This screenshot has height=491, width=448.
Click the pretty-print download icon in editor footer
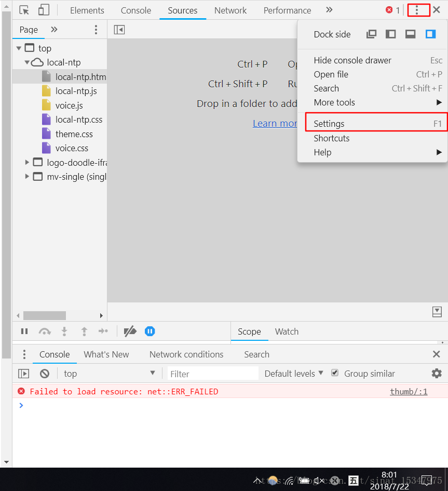(x=437, y=312)
